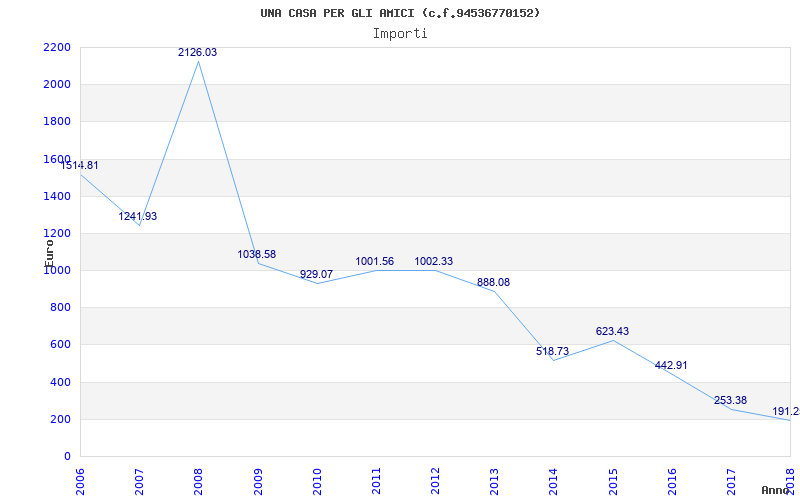The height and width of the screenshot is (500, 800).
Task: Select the 1001.56 data label
Action: coord(375,262)
